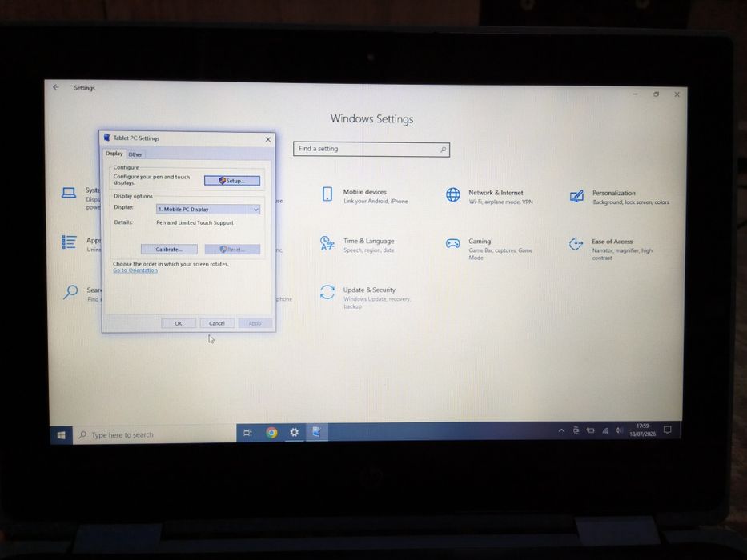Click the Settings back arrow
Image resolution: width=747 pixels, height=560 pixels.
[x=56, y=87]
